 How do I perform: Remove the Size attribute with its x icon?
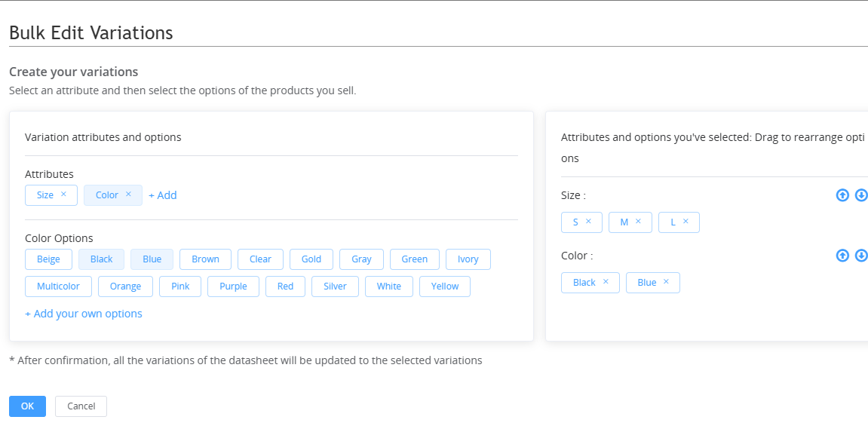[x=63, y=195]
